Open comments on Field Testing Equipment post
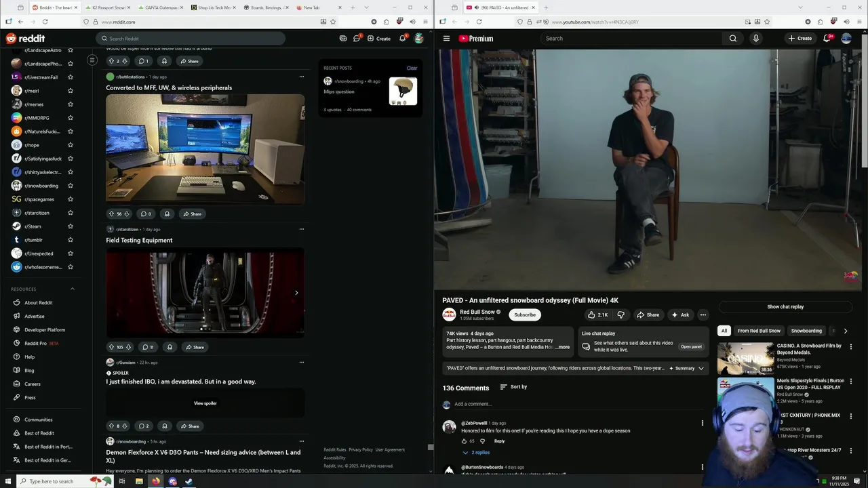The height and width of the screenshot is (488, 868). 147,347
